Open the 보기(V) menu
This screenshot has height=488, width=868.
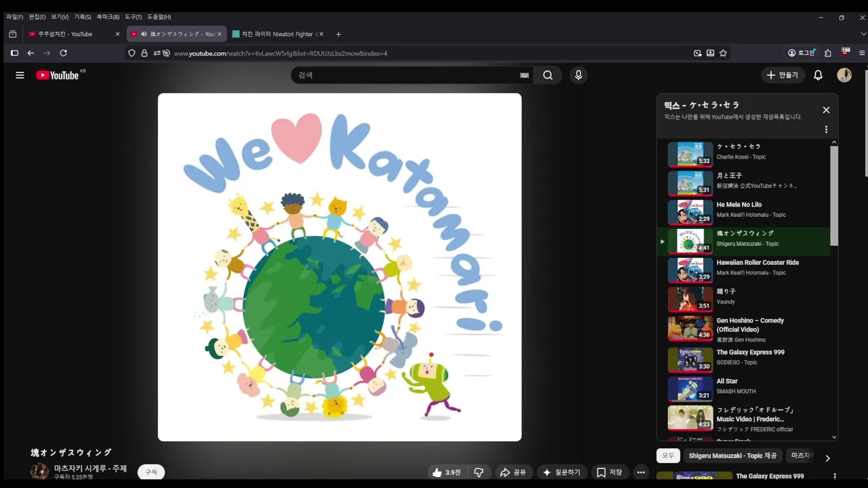(60, 17)
